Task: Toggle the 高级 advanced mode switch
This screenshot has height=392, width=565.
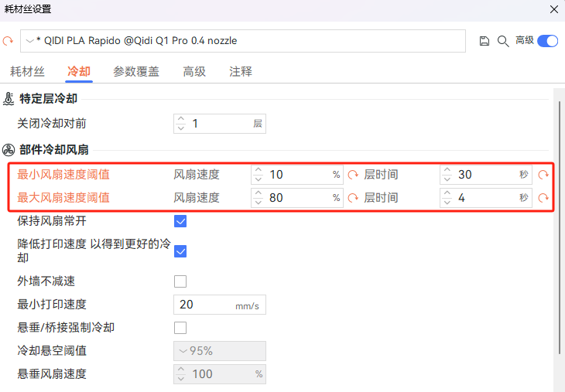Action: [x=547, y=41]
